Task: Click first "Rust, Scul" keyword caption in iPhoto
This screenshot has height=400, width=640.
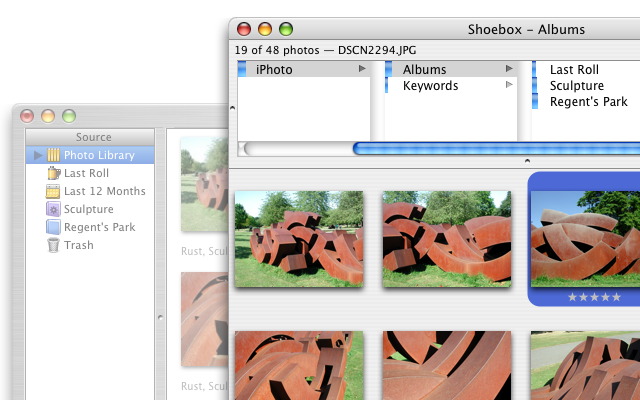Action: [x=204, y=251]
